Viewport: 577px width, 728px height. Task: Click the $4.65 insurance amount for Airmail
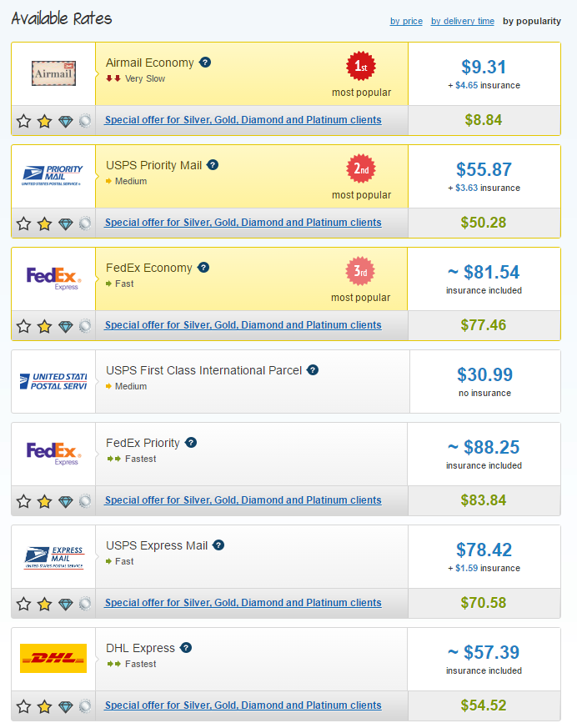(x=467, y=86)
